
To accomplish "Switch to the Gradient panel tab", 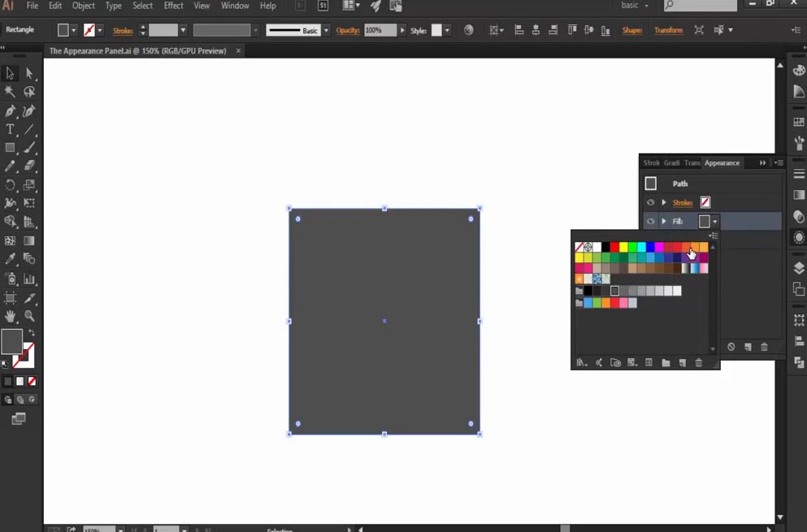I will click(x=671, y=163).
